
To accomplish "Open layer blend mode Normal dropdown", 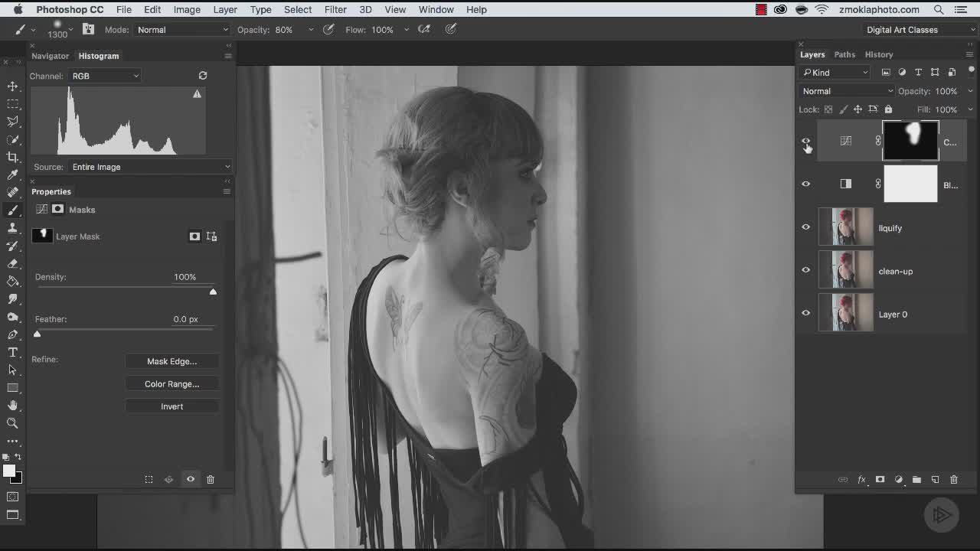I will [847, 91].
